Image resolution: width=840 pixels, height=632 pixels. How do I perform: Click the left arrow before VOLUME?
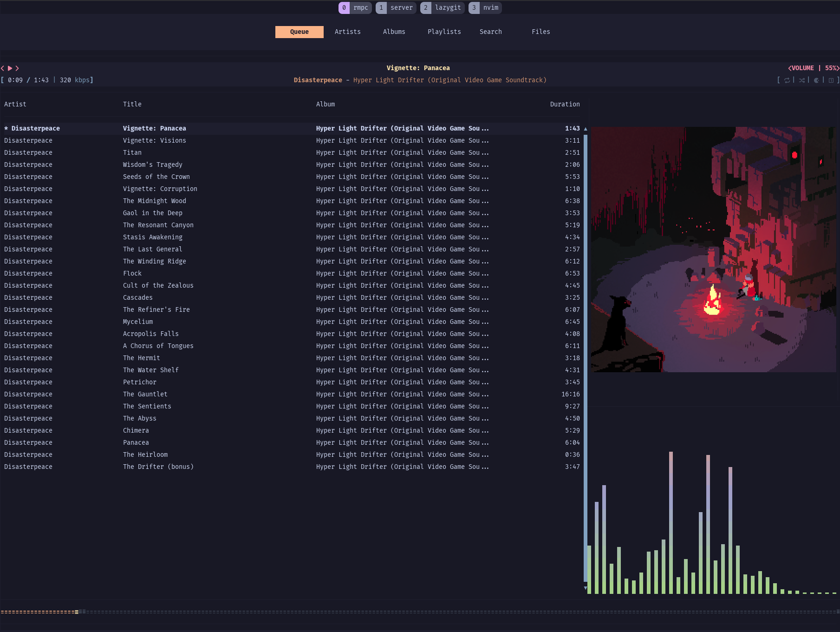click(x=789, y=68)
